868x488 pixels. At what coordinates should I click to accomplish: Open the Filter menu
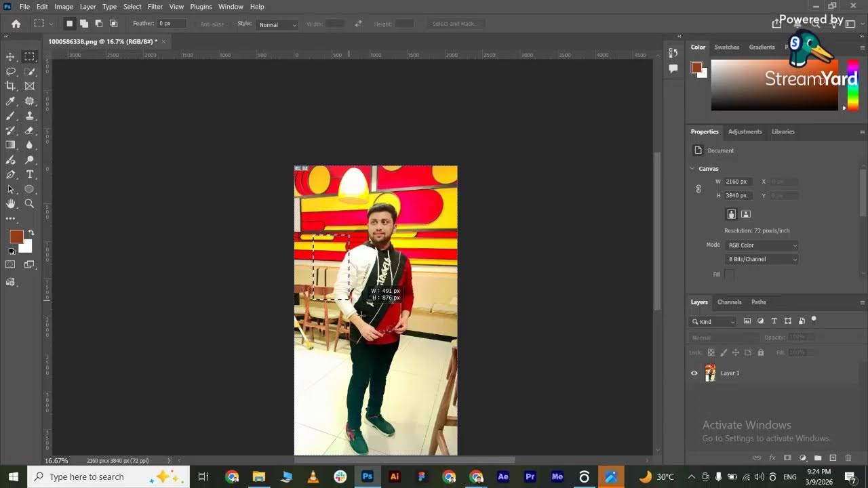[x=155, y=6]
